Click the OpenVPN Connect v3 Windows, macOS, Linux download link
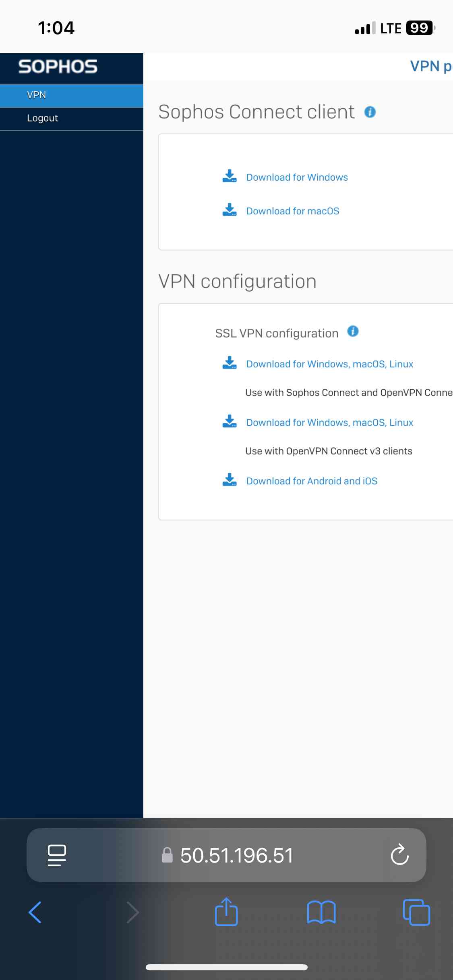This screenshot has width=453, height=980. [x=330, y=422]
